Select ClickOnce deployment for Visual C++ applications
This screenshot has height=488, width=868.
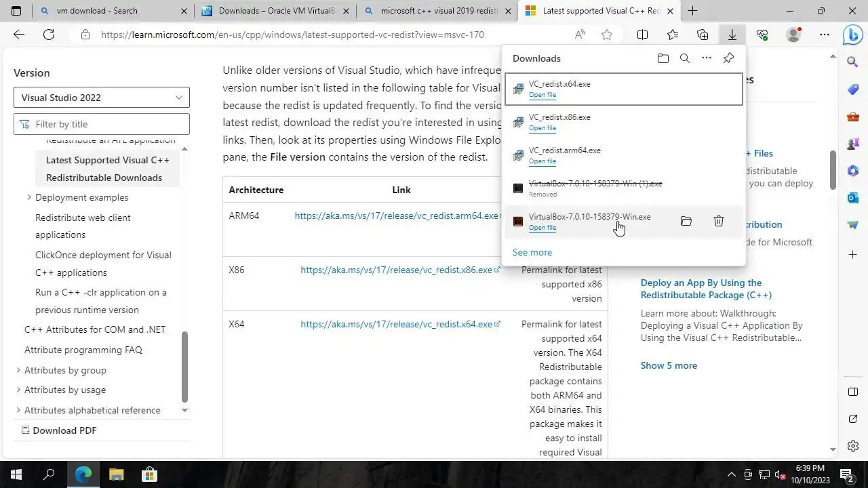103,264
